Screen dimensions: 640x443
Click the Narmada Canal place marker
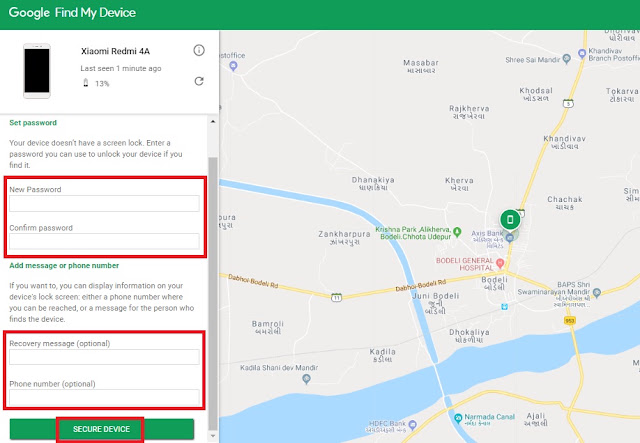[x=458, y=418]
